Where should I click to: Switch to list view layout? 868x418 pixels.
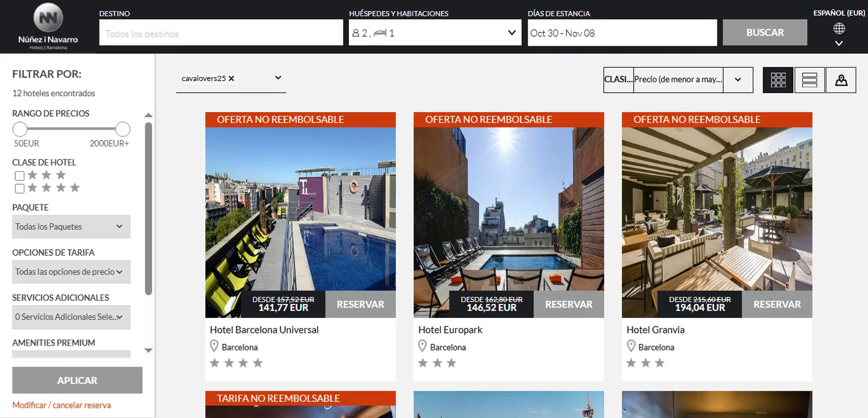810,80
